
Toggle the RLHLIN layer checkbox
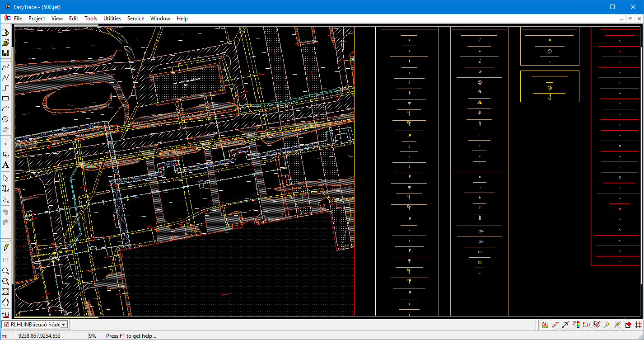point(7,324)
